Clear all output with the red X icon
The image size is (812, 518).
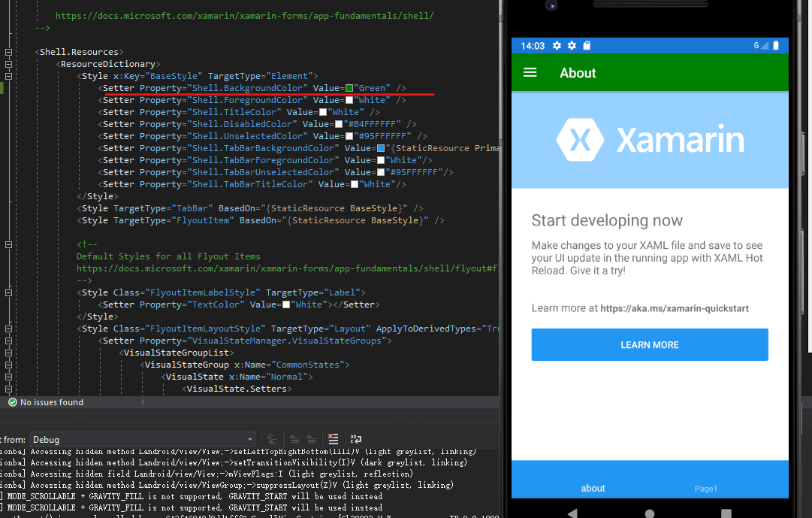(x=333, y=439)
